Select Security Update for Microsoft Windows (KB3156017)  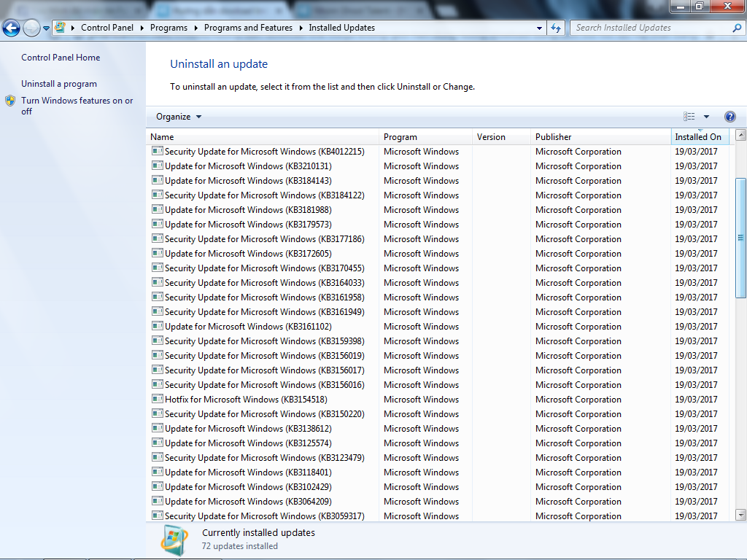[x=264, y=370]
